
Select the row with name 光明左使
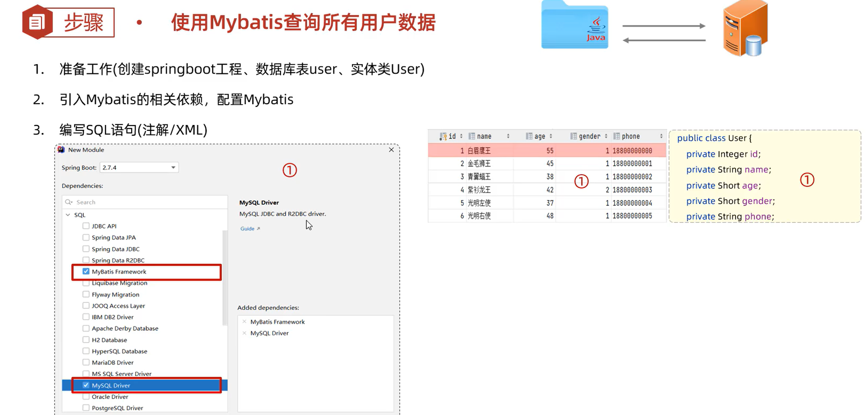tap(547, 203)
